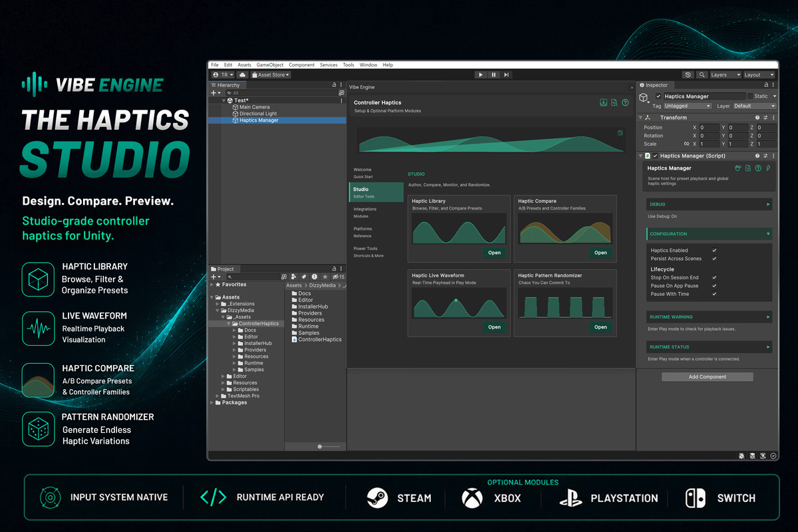The width and height of the screenshot is (798, 532).
Task: Open the Vibe Engine documentation icon
Action: pyautogui.click(x=614, y=102)
